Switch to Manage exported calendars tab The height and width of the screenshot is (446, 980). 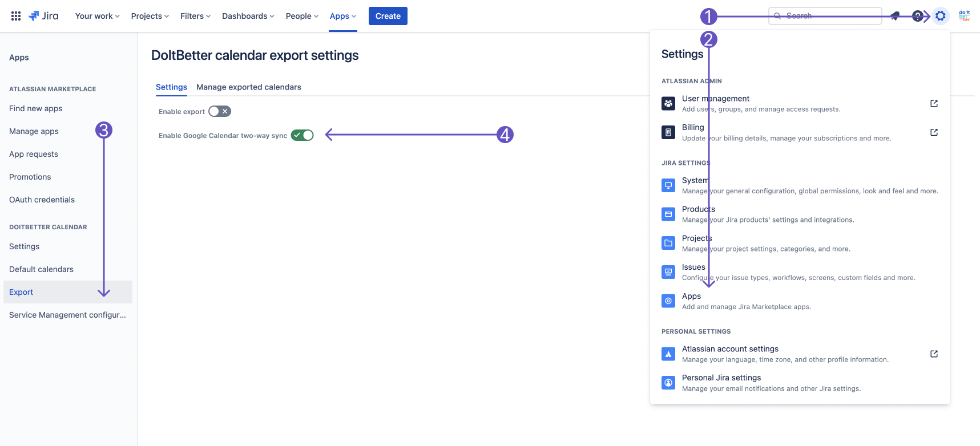[248, 87]
